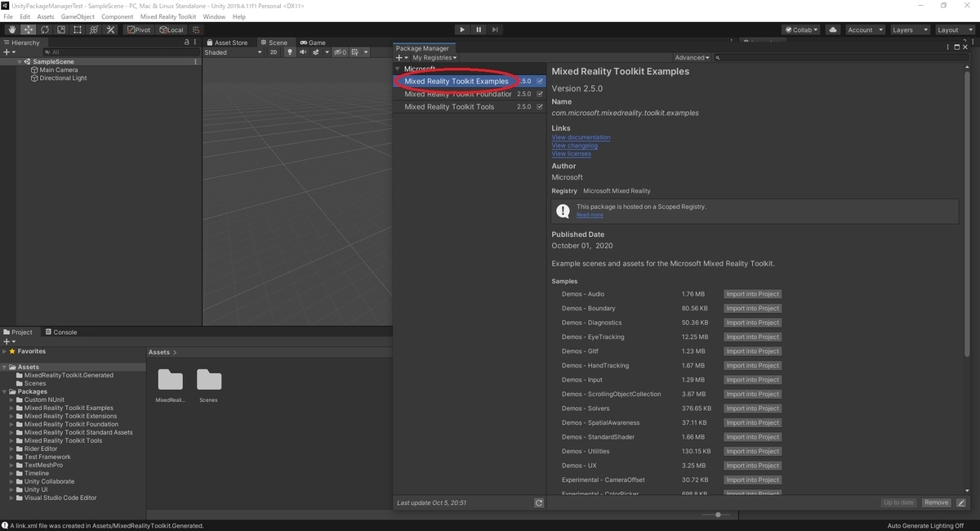Open the Shaded draw mode dropdown

[233, 52]
